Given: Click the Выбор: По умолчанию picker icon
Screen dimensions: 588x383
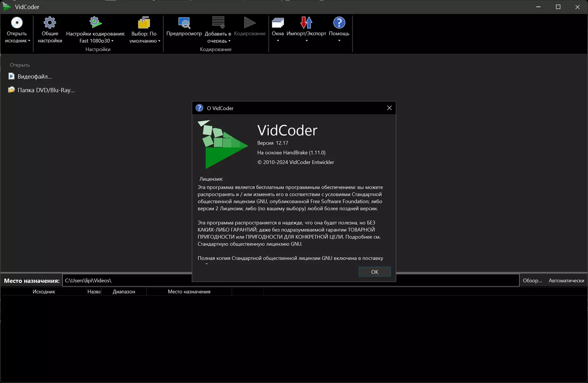Looking at the screenshot, I should click(144, 23).
